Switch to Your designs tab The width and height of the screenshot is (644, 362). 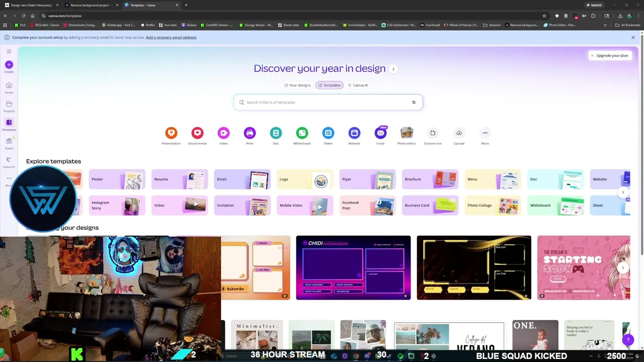[297, 85]
